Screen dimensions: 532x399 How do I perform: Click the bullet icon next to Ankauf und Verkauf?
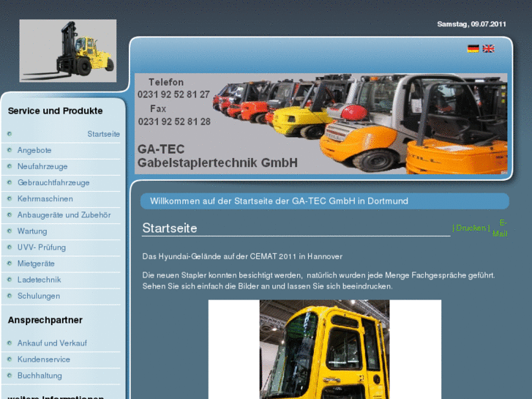pos(10,343)
